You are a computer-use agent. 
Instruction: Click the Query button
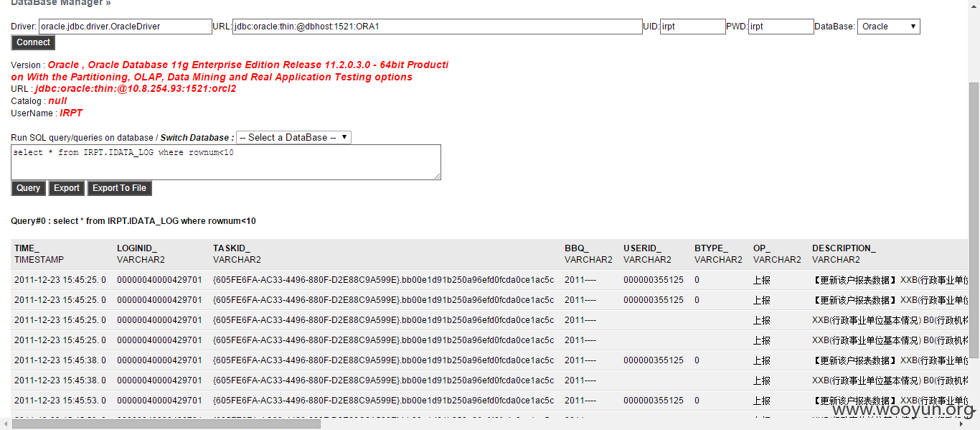[x=29, y=188]
